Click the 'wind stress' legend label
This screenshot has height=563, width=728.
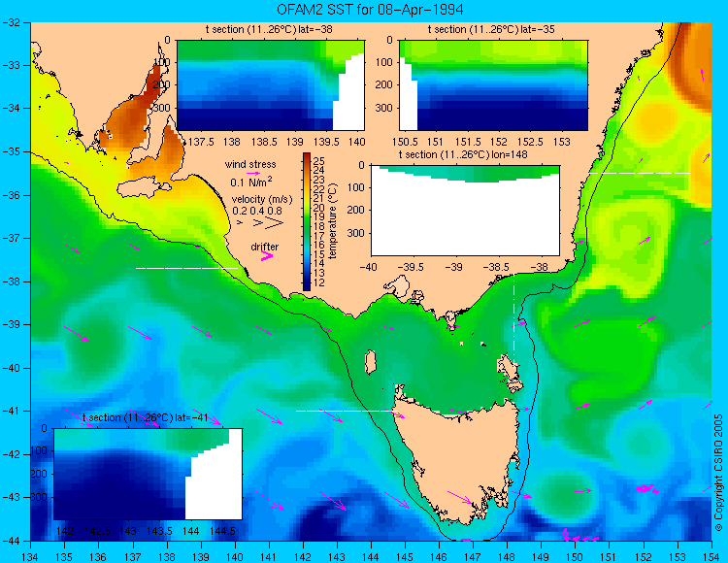click(250, 164)
